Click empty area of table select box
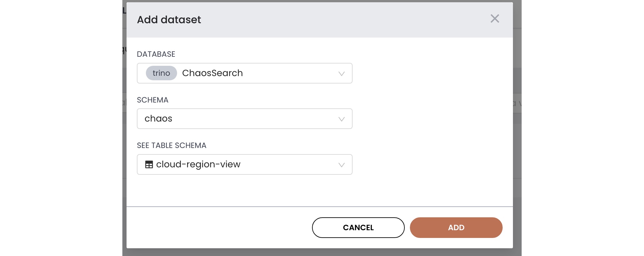The height and width of the screenshot is (256, 644). point(290,164)
